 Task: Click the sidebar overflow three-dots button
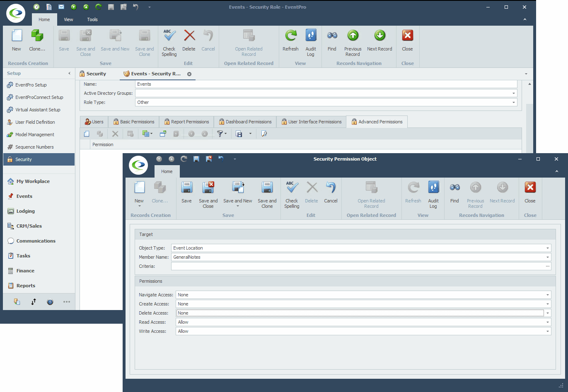(67, 302)
